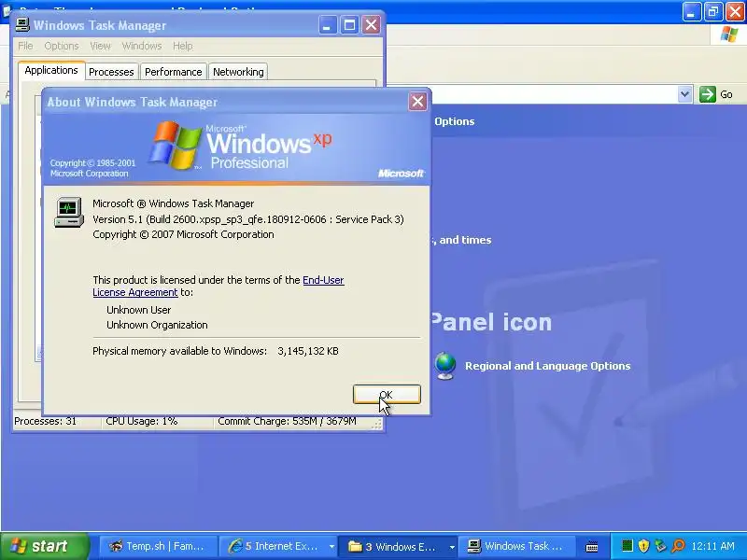Click the orange magnifier tray icon

[678, 546]
